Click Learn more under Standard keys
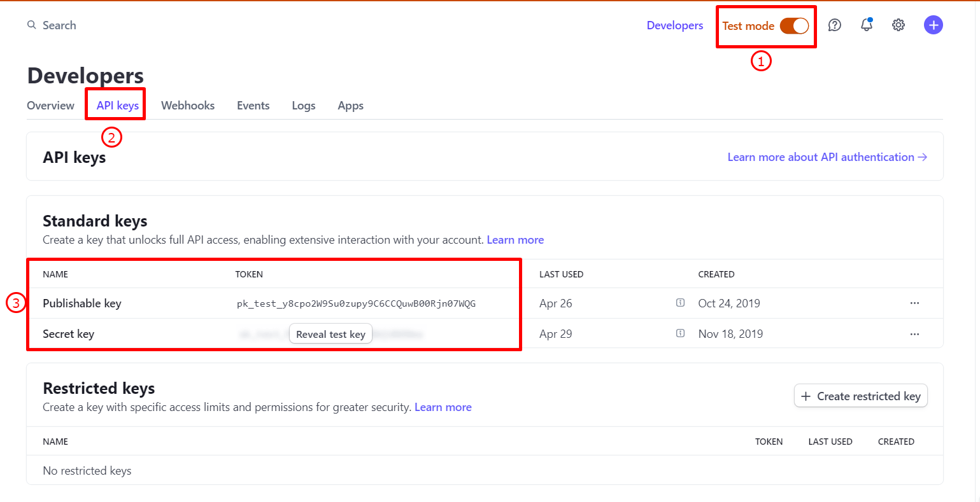The height and width of the screenshot is (502, 980). point(515,239)
